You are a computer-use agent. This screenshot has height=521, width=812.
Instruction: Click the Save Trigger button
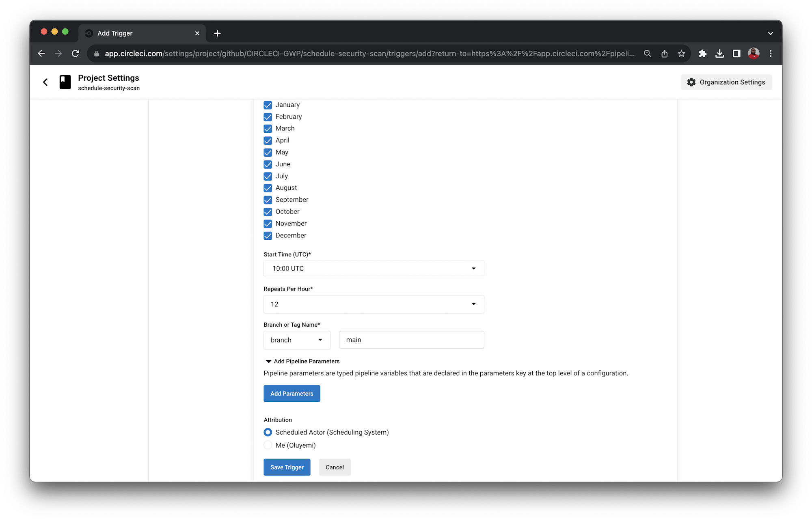coord(287,467)
